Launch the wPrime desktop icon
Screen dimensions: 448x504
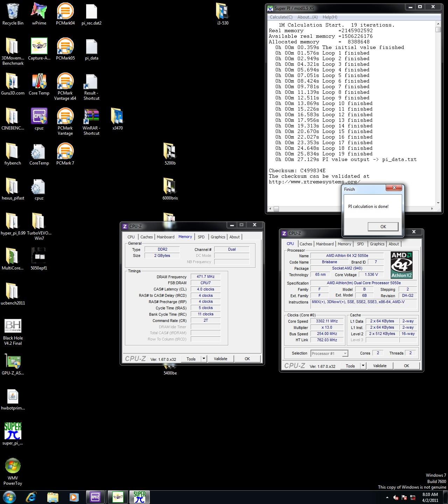(39, 14)
